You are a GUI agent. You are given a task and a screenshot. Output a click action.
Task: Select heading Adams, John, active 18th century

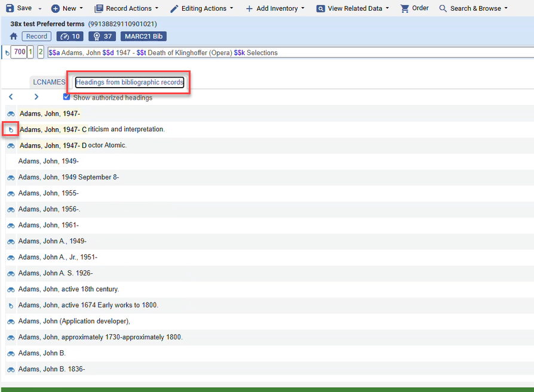pyautogui.click(x=69, y=289)
